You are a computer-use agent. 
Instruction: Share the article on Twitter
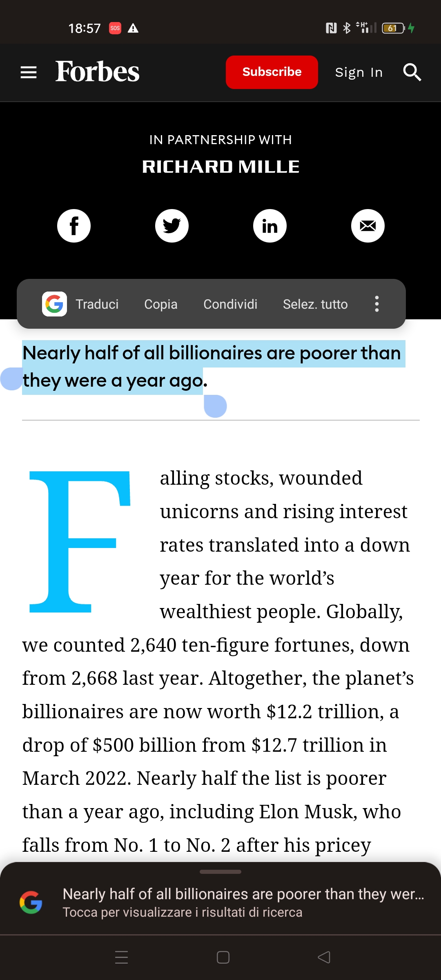point(171,225)
